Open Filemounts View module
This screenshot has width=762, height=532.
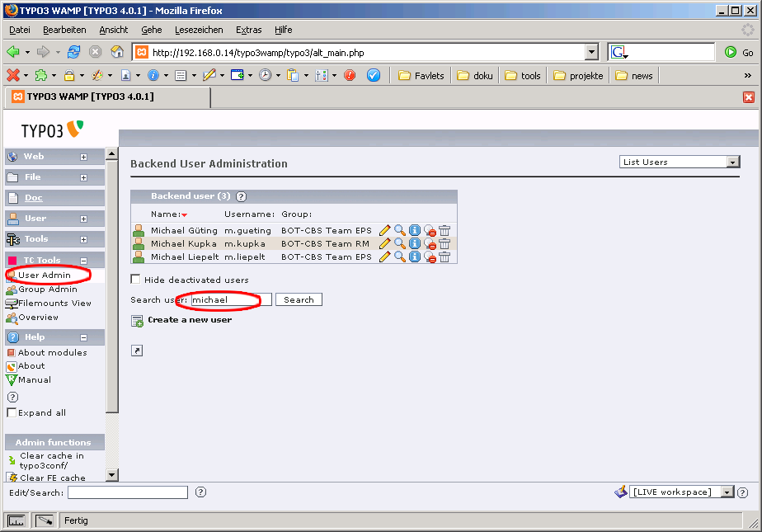click(x=54, y=304)
